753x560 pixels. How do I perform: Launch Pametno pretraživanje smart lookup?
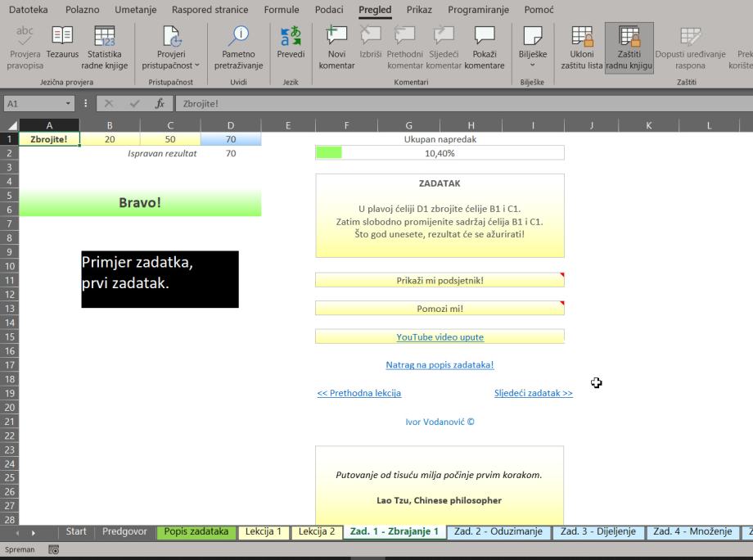coord(238,47)
